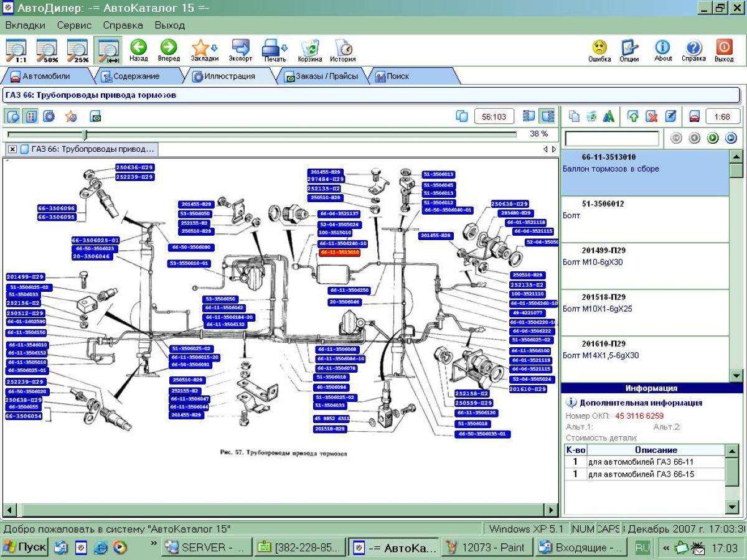Viewport: 747px width, 560px height.
Task: Click the document tabs right arrow
Action: point(553,149)
